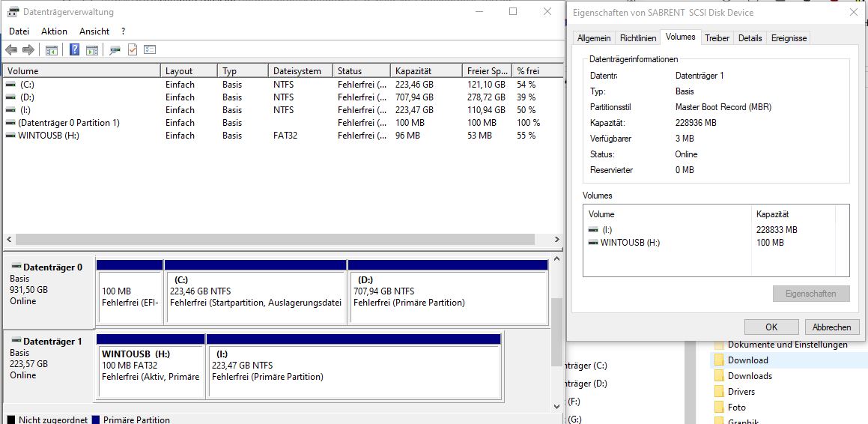
Task: Switch to the Allgemein tab
Action: point(594,38)
